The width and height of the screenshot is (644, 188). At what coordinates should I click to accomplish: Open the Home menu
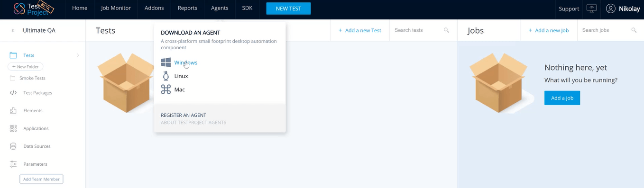pyautogui.click(x=80, y=8)
